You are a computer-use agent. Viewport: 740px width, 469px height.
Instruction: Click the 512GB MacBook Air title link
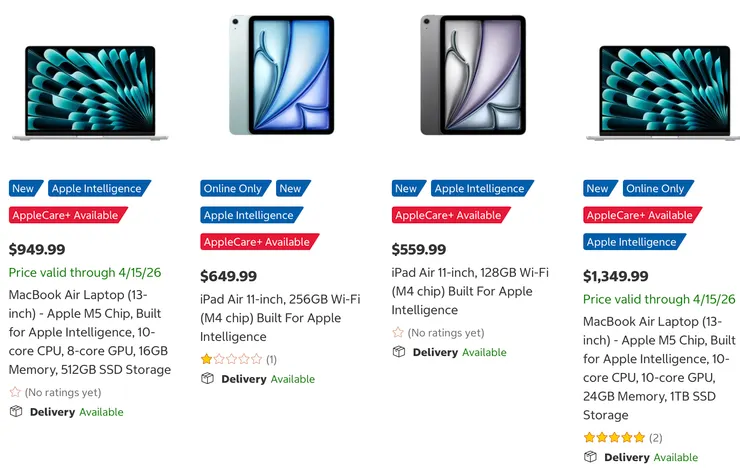coord(89,332)
